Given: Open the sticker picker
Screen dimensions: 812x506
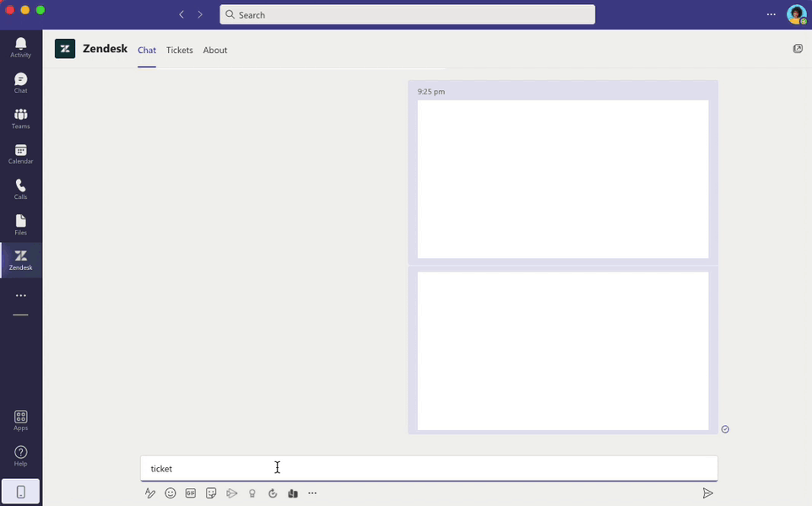Looking at the screenshot, I should (211, 493).
